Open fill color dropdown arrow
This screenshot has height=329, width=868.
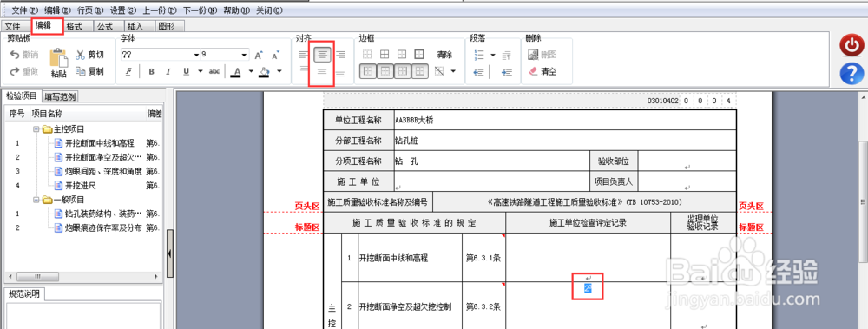[x=279, y=71]
